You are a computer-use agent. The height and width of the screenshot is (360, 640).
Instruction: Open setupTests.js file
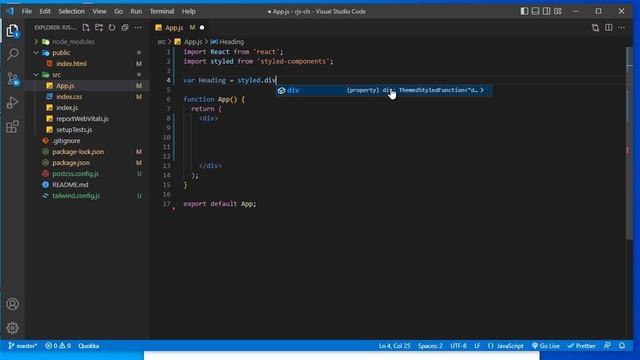74,130
